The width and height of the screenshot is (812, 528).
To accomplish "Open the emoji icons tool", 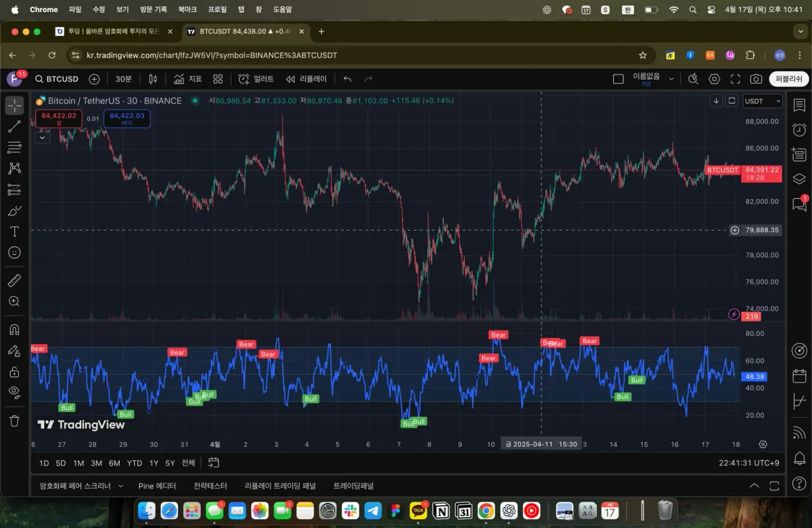I will point(14,252).
